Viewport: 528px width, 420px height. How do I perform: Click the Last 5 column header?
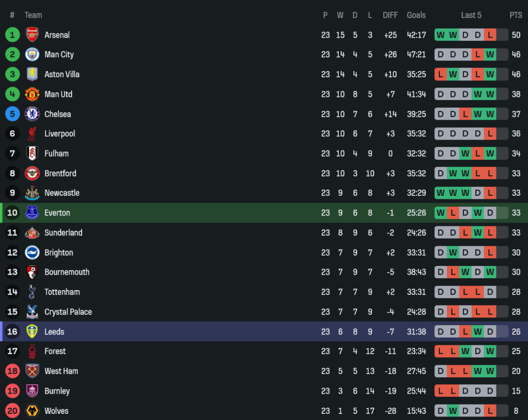coord(471,15)
